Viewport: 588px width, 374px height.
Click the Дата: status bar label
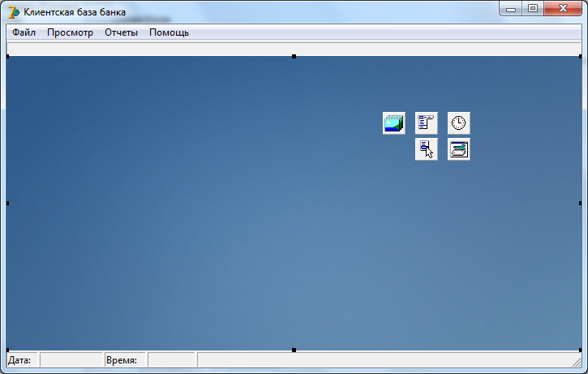click(19, 360)
